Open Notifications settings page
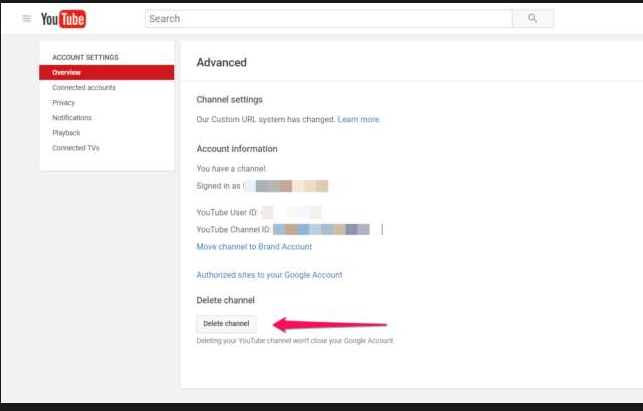Viewport: 643px width, 411px height. (x=72, y=118)
